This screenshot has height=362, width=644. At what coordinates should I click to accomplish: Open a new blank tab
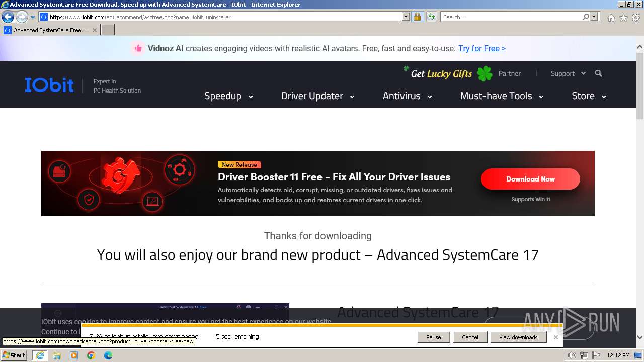(108, 30)
